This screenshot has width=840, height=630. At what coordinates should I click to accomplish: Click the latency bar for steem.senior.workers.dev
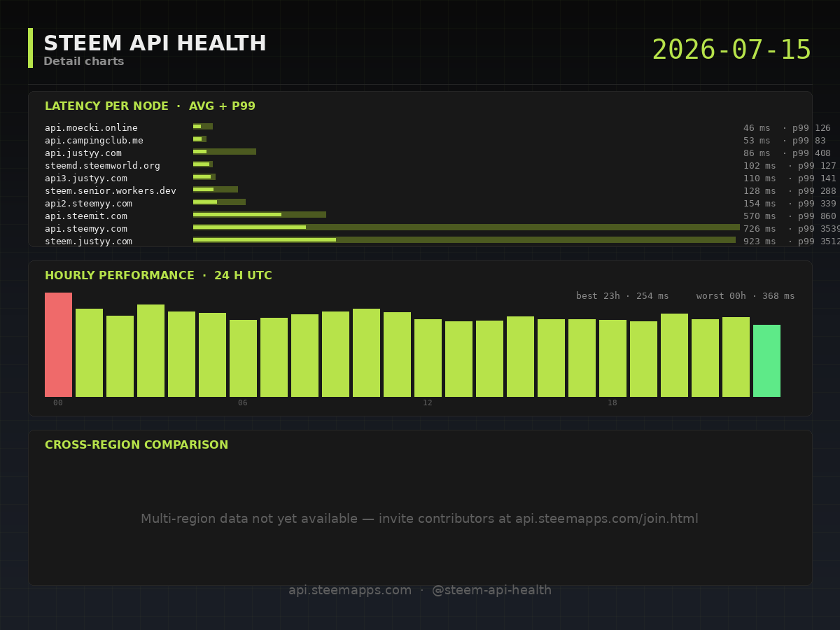[216, 190]
